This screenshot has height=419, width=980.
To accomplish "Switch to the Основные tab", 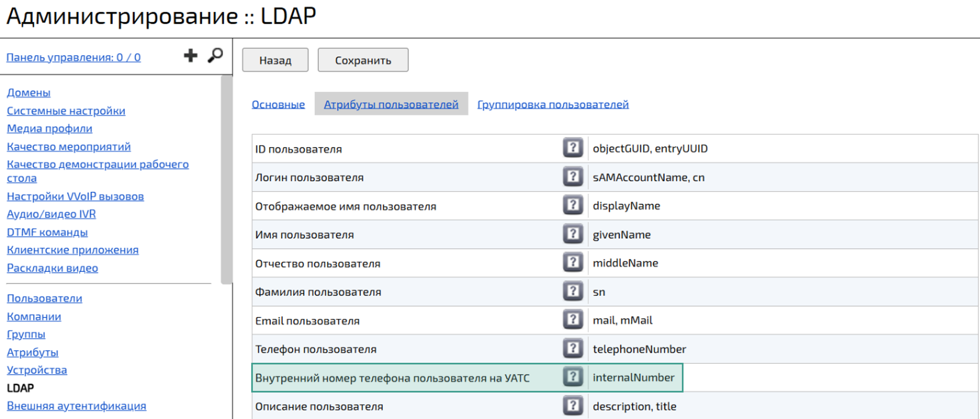I will pyautogui.click(x=277, y=104).
